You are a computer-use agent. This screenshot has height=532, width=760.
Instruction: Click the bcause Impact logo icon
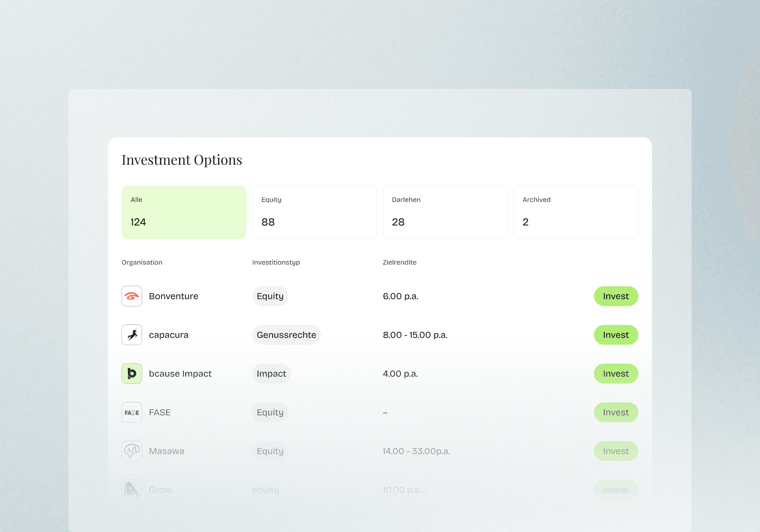click(x=132, y=374)
